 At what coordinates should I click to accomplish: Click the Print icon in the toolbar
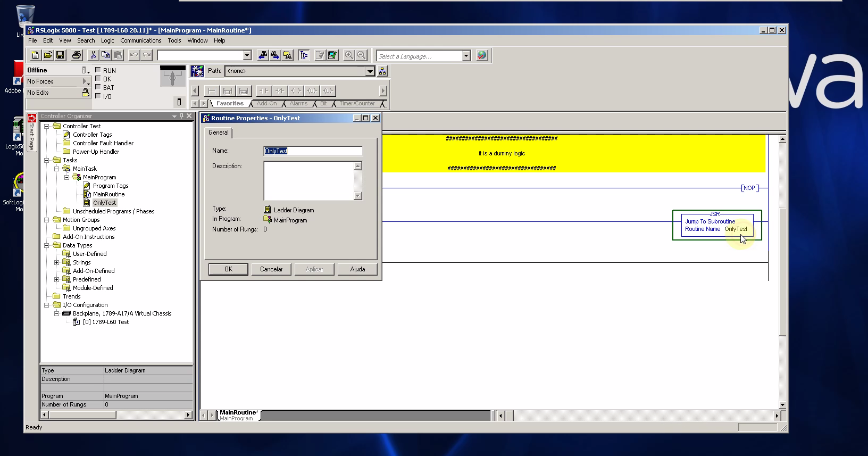[76, 55]
